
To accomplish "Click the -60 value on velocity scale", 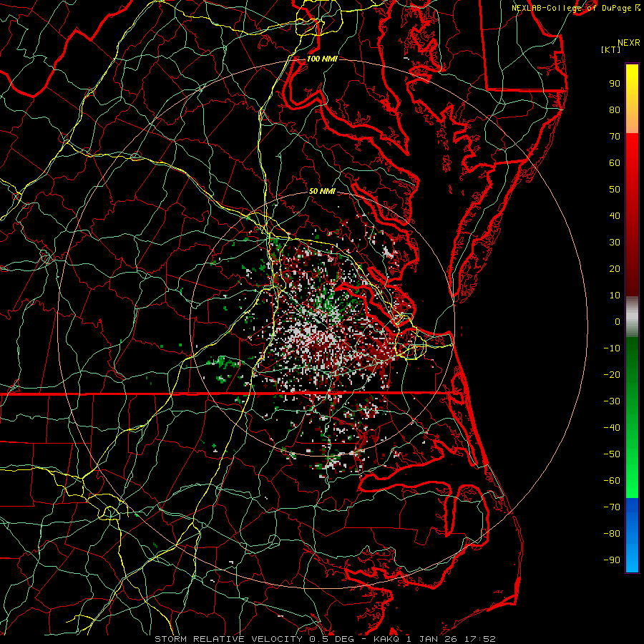I will click(x=612, y=481).
